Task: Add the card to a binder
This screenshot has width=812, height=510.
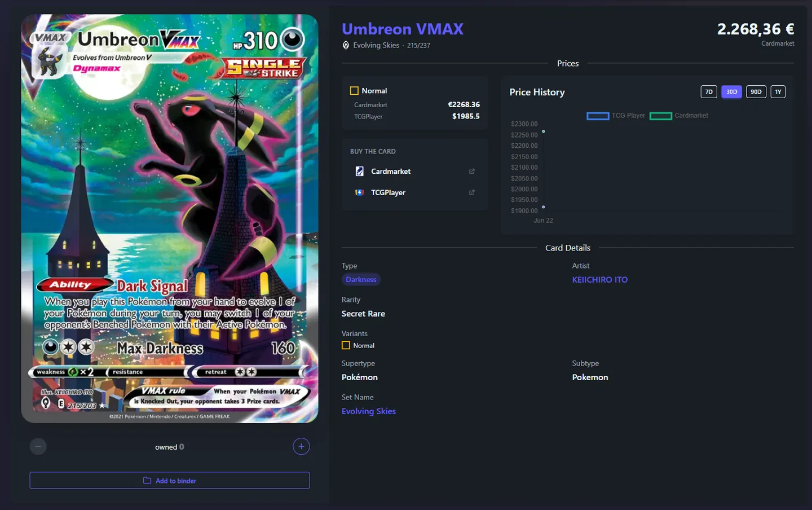Action: point(170,481)
